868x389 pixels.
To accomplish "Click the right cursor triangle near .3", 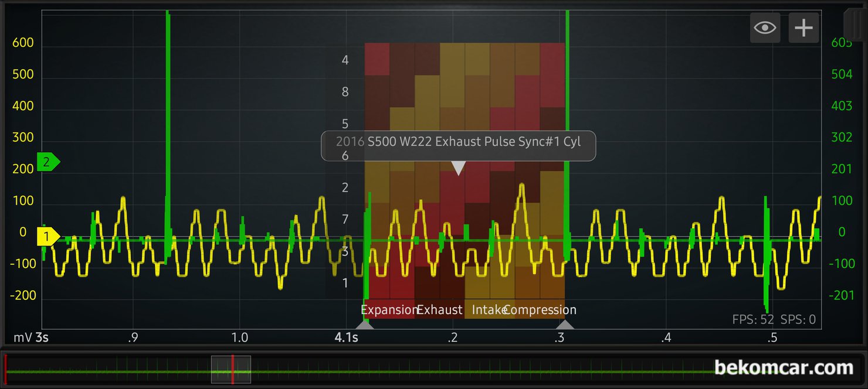I will point(565,324).
